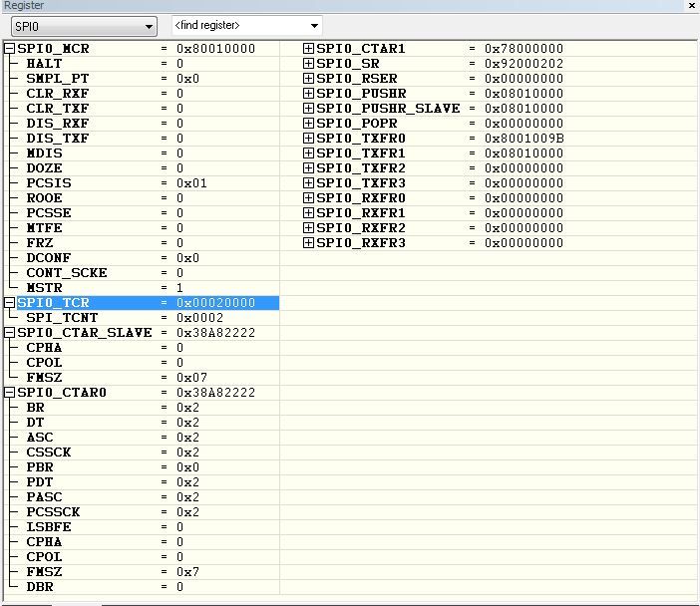
Task: Select the PCSSE field
Action: [x=49, y=213]
